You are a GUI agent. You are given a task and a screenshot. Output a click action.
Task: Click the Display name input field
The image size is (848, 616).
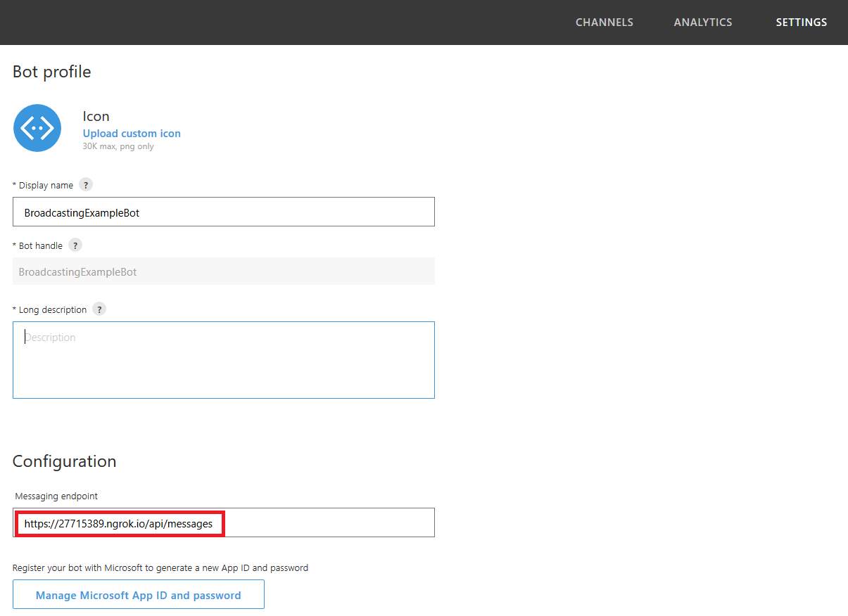click(224, 212)
